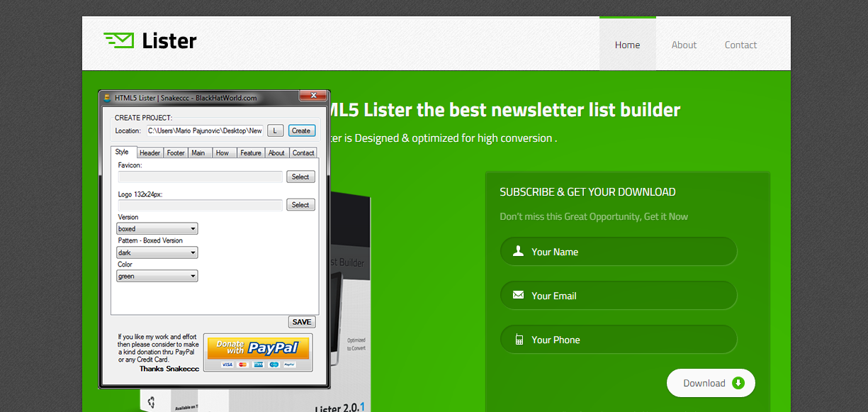
Task: Click the Create project button
Action: coord(301,130)
